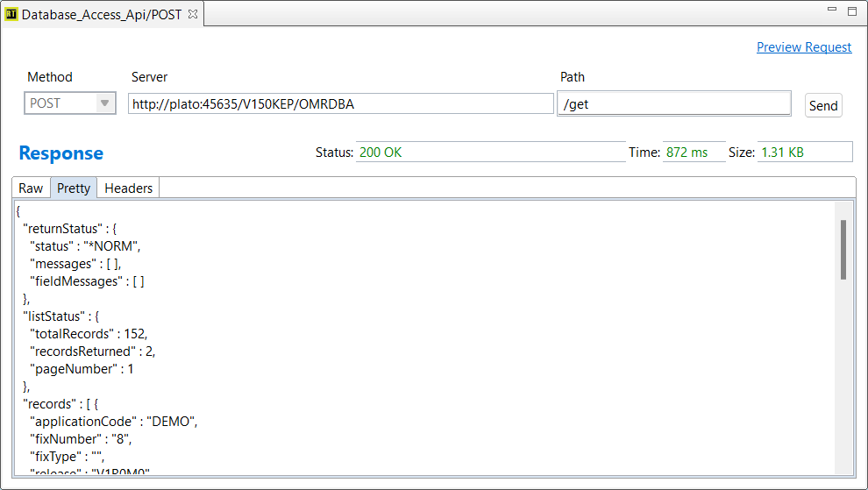
Task: Select the Pretty response tab
Action: [x=74, y=188]
